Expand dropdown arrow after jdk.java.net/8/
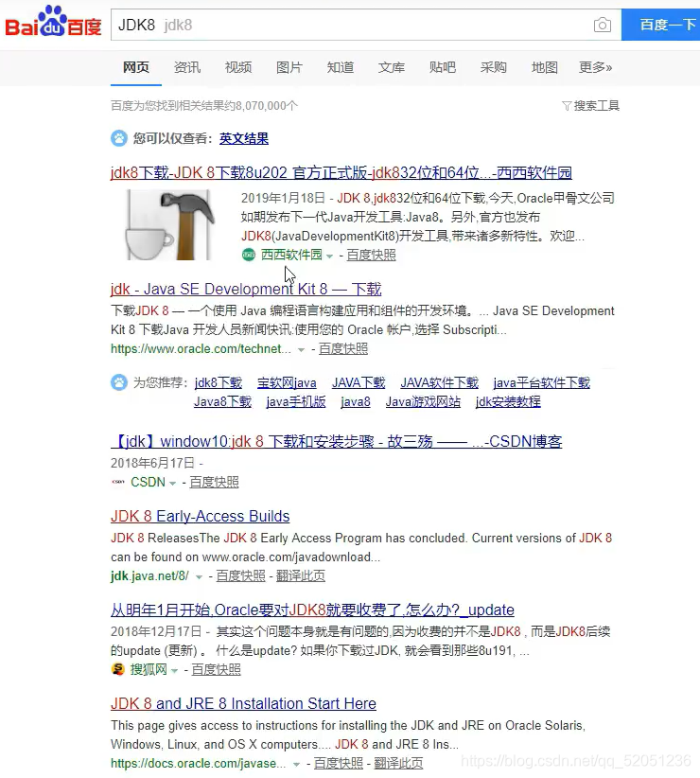 coord(199,577)
